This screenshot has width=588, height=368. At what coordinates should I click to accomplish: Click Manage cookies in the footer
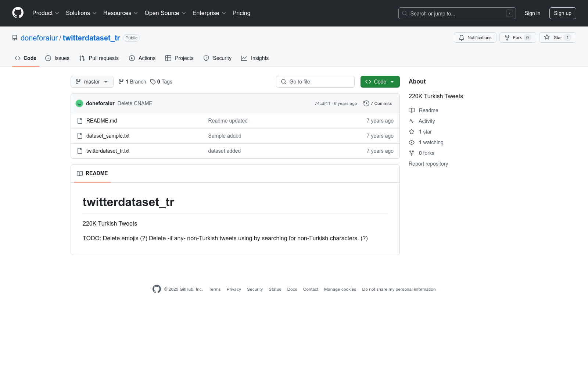click(340, 289)
